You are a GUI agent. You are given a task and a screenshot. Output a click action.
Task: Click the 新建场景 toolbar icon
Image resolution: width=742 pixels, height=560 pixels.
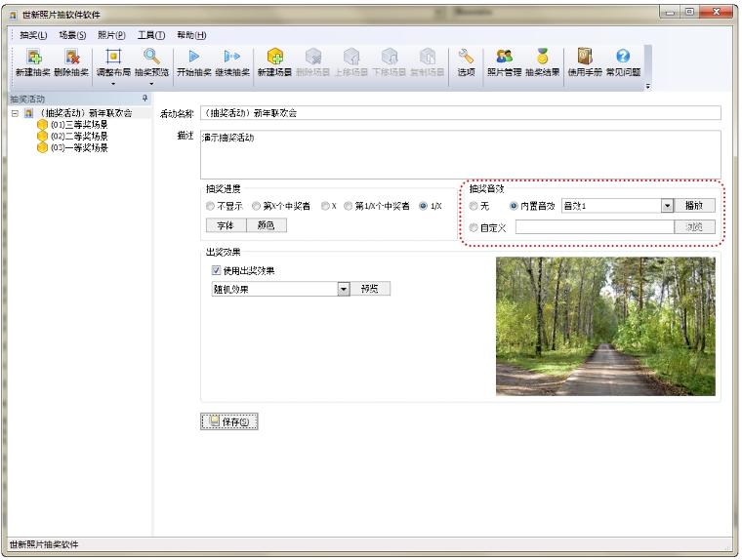coord(274,58)
